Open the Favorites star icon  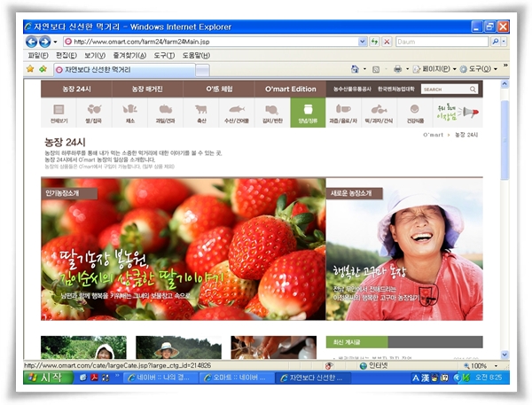coord(30,68)
